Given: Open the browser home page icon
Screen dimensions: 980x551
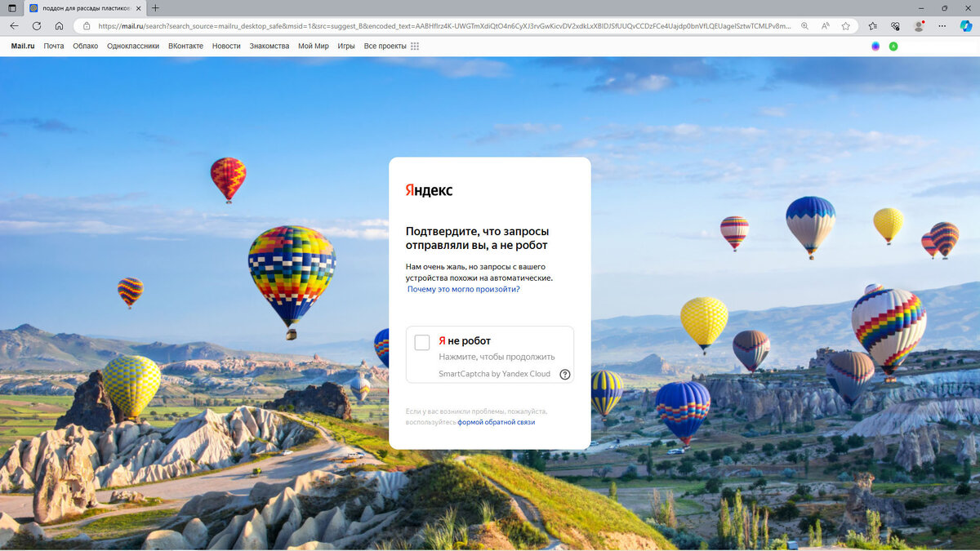Looking at the screenshot, I should coord(59,26).
